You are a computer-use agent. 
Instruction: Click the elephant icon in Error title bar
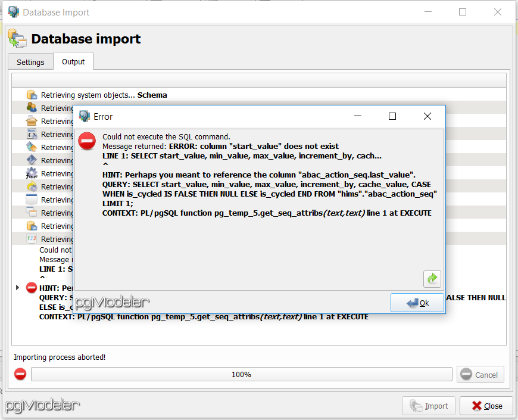83,116
